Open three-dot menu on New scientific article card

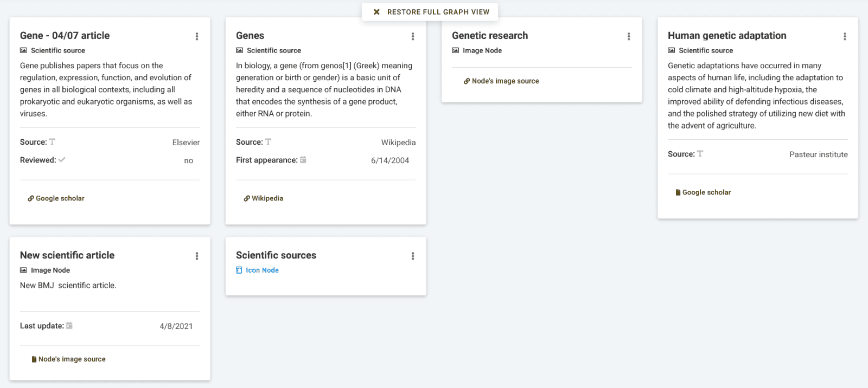click(196, 256)
